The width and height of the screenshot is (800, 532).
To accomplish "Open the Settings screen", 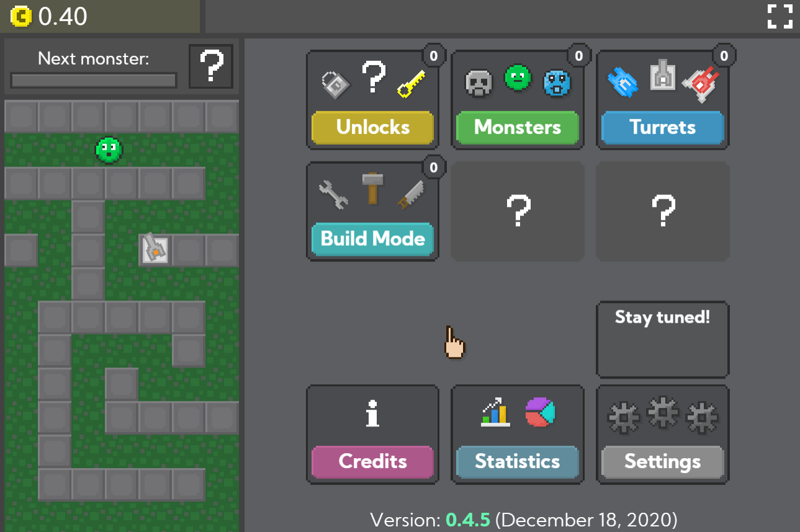I will click(x=663, y=461).
